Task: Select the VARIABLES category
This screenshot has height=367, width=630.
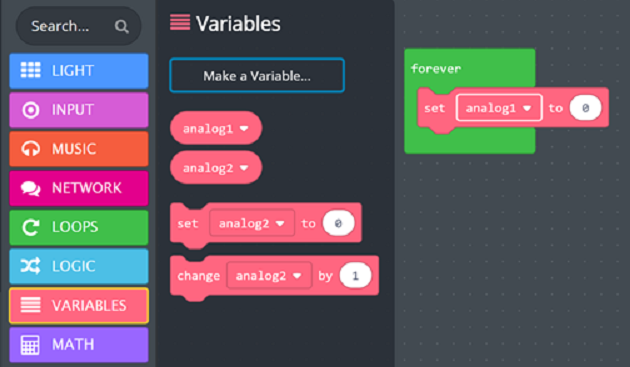Action: coord(79,305)
